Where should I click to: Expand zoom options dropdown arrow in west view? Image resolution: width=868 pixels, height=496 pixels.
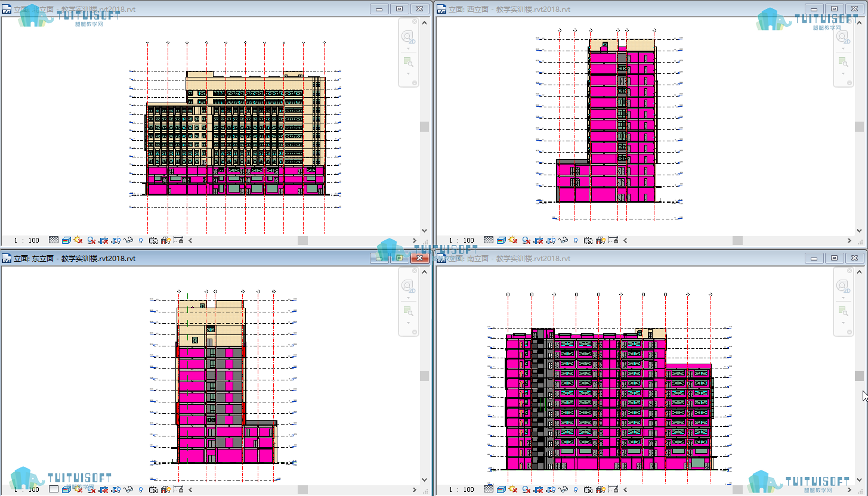[843, 73]
